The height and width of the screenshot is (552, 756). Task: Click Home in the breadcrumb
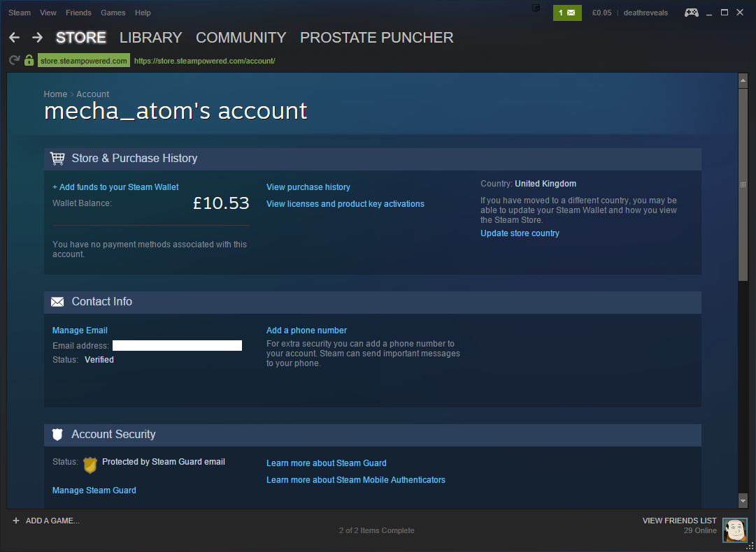[x=55, y=94]
